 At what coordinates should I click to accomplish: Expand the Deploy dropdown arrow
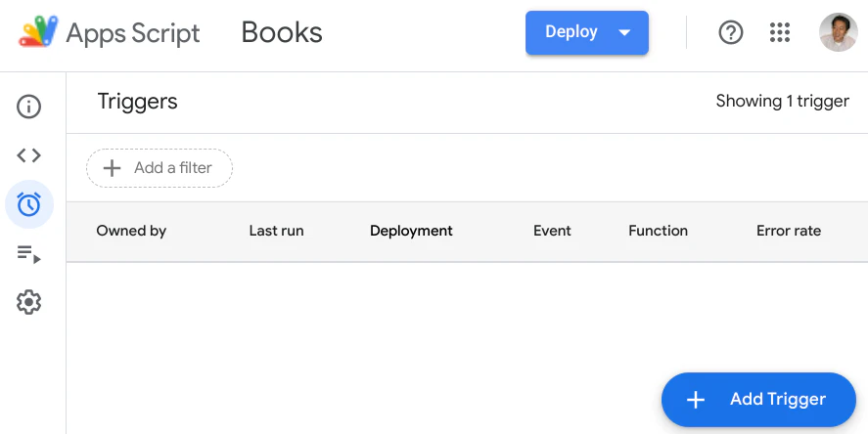[624, 32]
